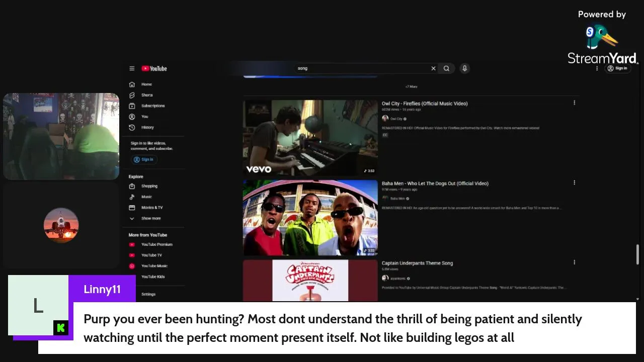The height and width of the screenshot is (362, 644).
Task: Open the Owl City Fireflies video thumbnail
Action: pyautogui.click(x=310, y=138)
